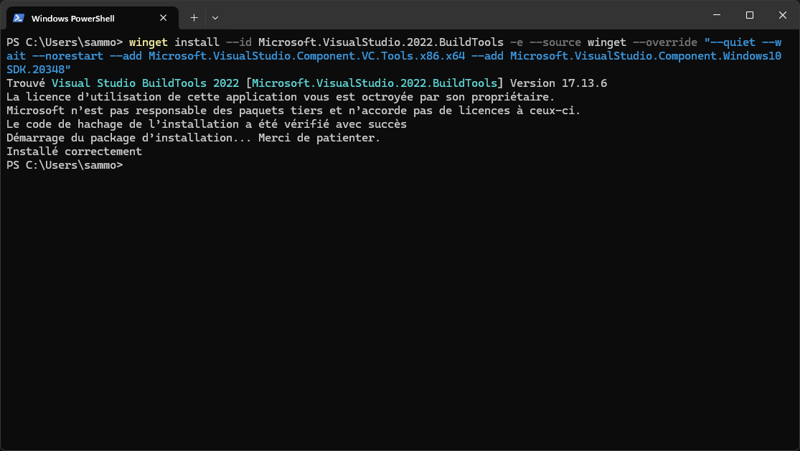The height and width of the screenshot is (451, 800).
Task: Close the Windows PowerShell tab
Action: point(163,18)
